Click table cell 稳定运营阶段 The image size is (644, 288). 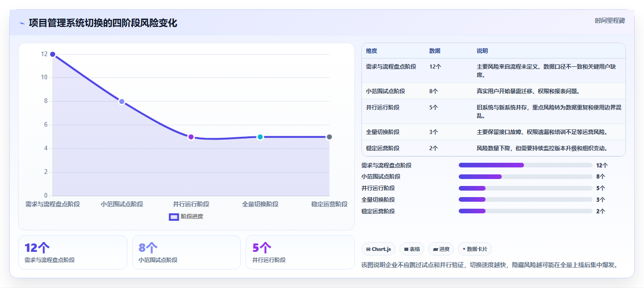coord(383,148)
